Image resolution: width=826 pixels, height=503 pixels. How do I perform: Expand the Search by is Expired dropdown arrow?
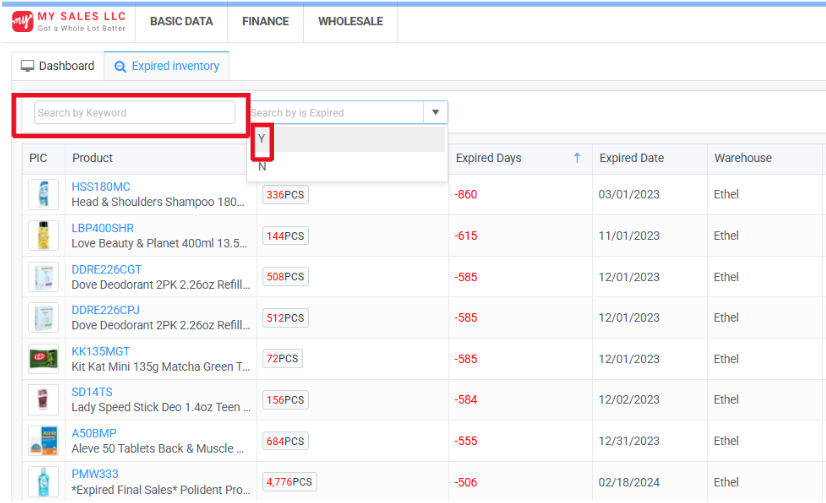[x=435, y=113]
